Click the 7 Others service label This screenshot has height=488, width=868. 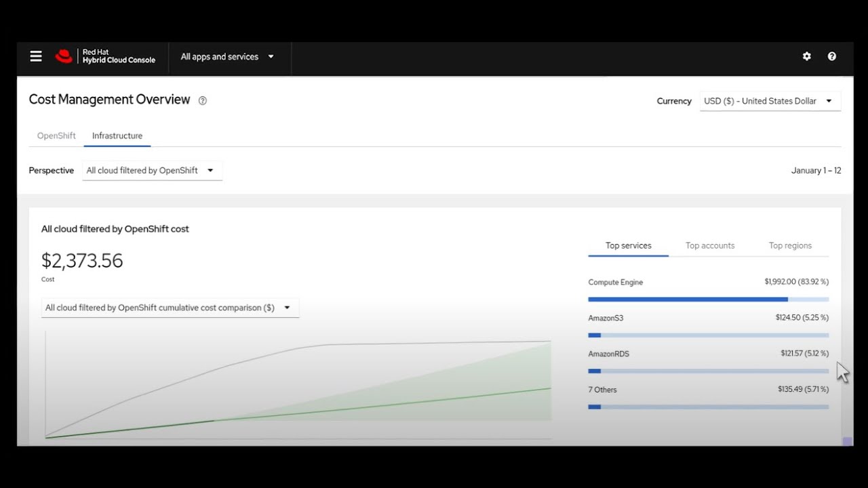point(602,390)
